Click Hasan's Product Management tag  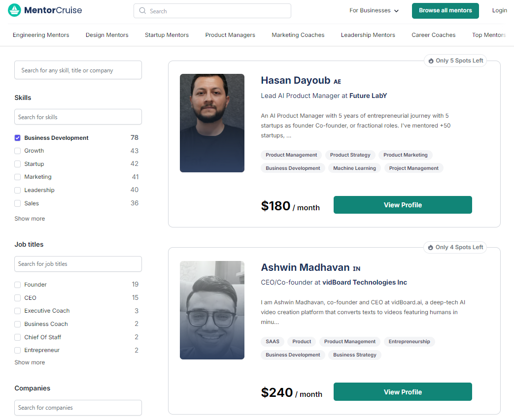click(x=291, y=155)
